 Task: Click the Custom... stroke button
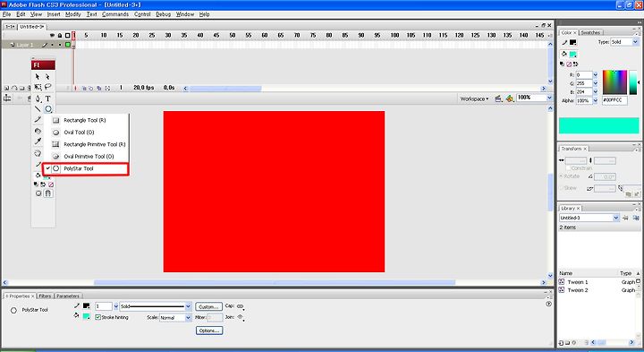click(208, 306)
